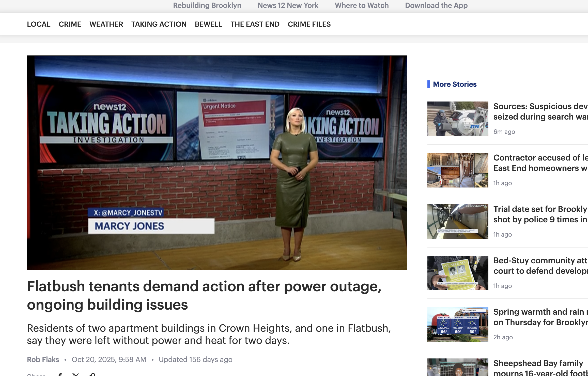Click Download the App
This screenshot has width=588, height=376.
coord(436,5)
